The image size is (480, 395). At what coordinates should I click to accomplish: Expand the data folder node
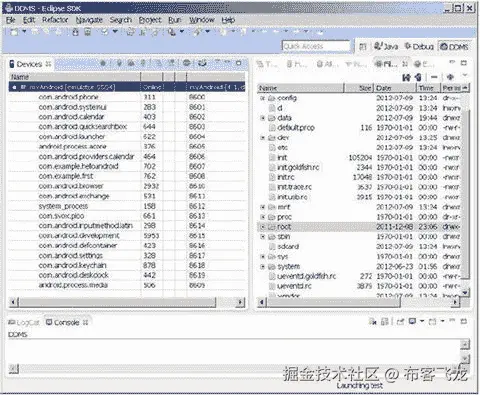pyautogui.click(x=263, y=118)
